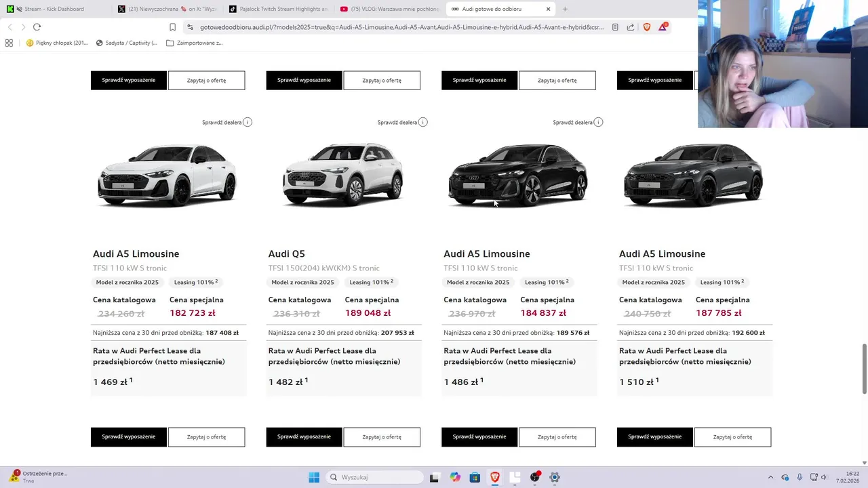Click the Wyszukaj taskbar search box

point(375,477)
